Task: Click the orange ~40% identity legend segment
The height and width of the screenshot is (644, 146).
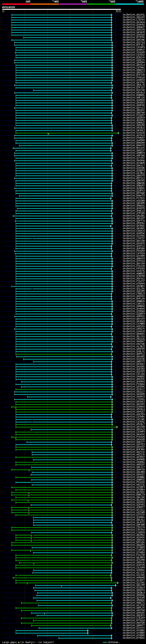Action: pos(45,4)
